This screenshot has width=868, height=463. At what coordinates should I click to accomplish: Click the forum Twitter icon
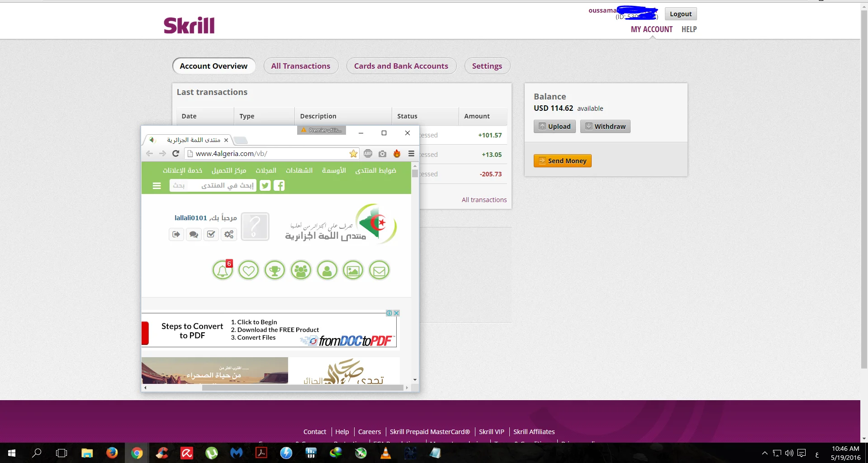[x=266, y=185]
